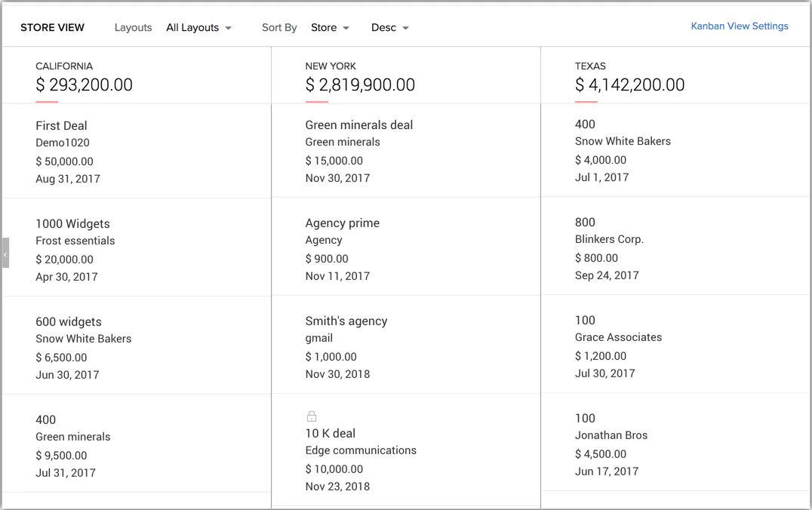Click the Nov 11, 2017 closing date

[337, 276]
